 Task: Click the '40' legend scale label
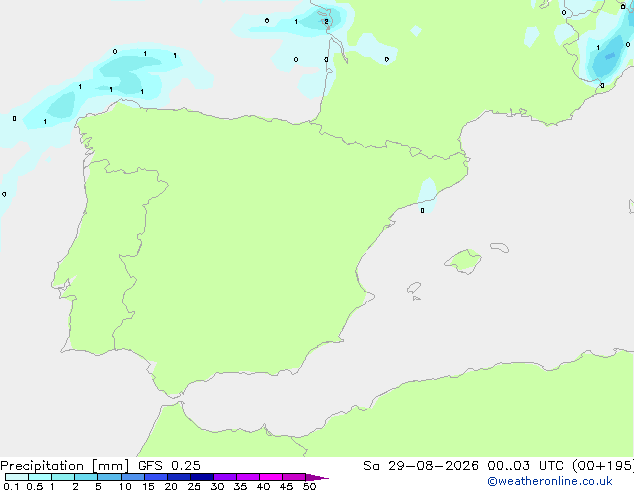coord(263,486)
